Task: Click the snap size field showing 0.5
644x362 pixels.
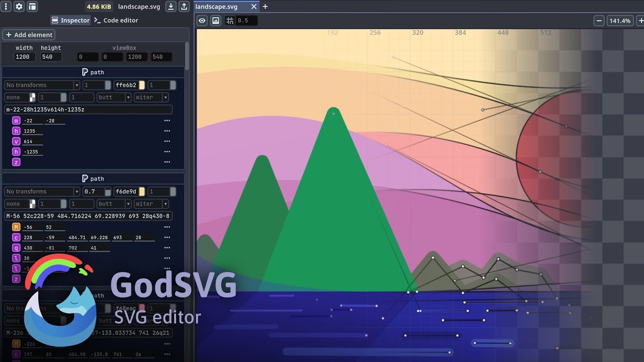Action: (x=247, y=21)
